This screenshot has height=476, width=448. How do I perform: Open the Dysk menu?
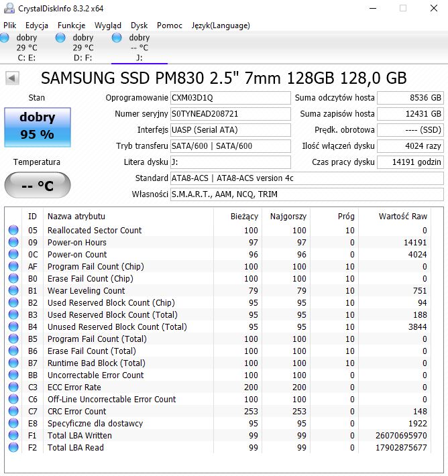pos(139,25)
